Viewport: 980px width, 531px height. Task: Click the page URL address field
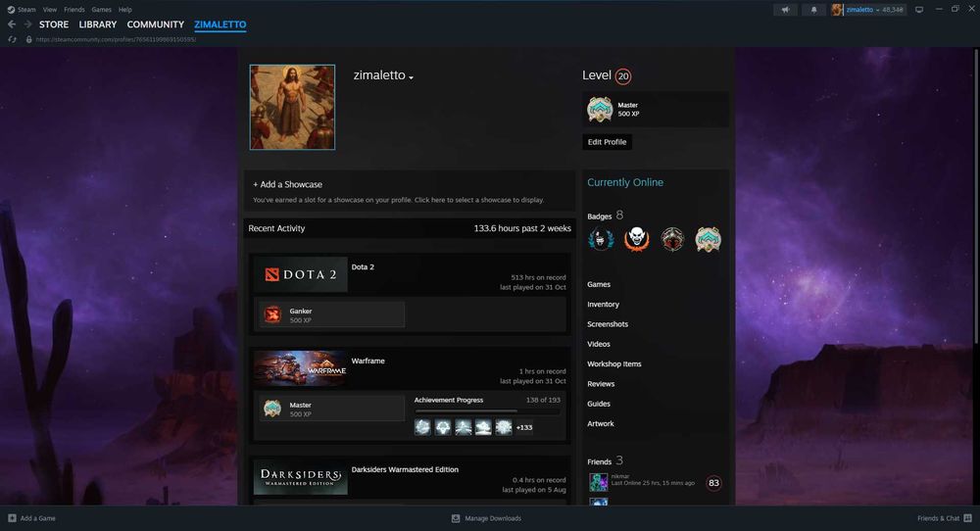tap(117, 39)
